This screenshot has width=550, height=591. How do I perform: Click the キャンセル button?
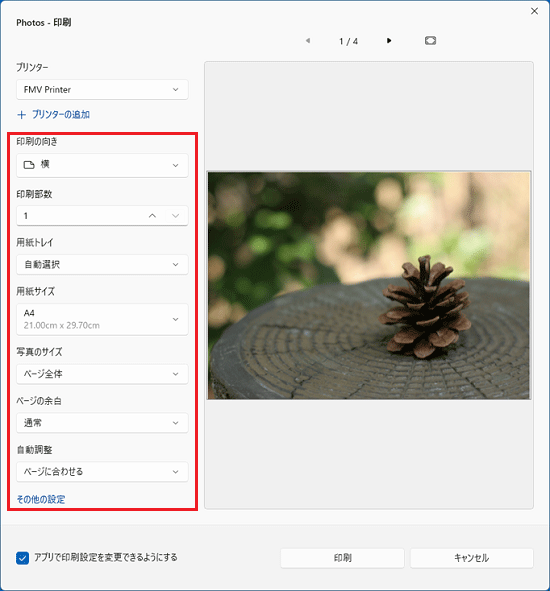pos(472,558)
